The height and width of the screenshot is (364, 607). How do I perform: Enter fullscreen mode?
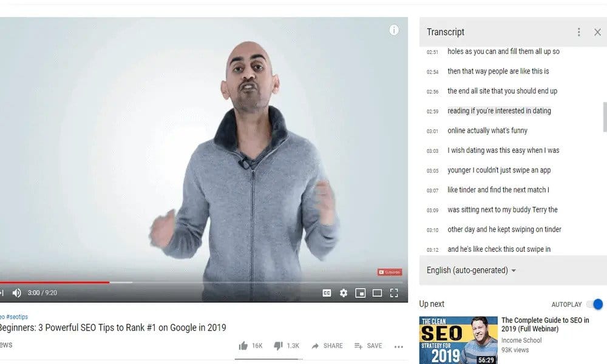click(394, 293)
